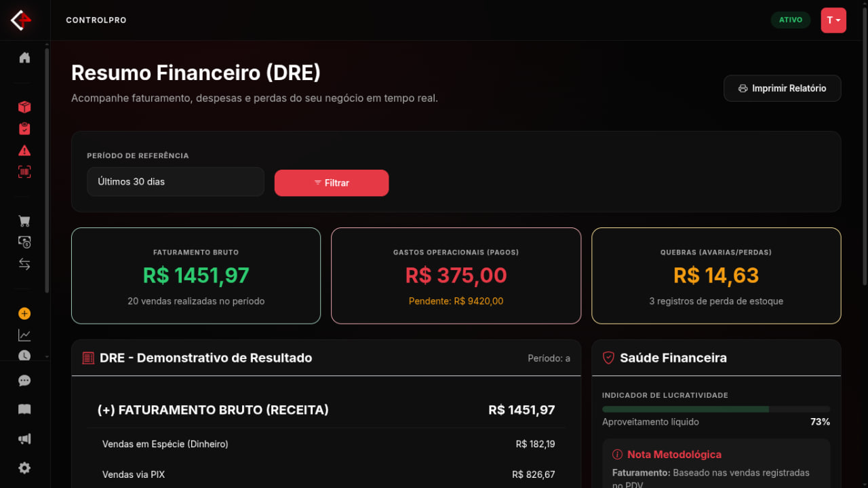The image size is (868, 488).
Task: Click Resumo Financeiro (DRE) page title
Action: click(x=196, y=73)
